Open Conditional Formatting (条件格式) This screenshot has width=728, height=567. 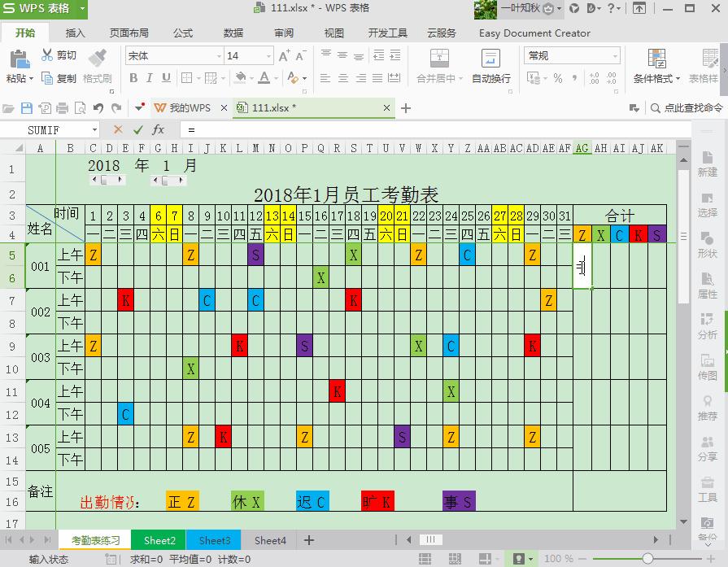pyautogui.click(x=656, y=59)
